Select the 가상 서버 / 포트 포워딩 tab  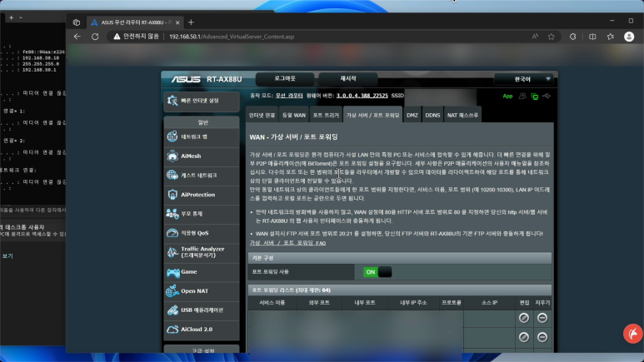(x=372, y=116)
